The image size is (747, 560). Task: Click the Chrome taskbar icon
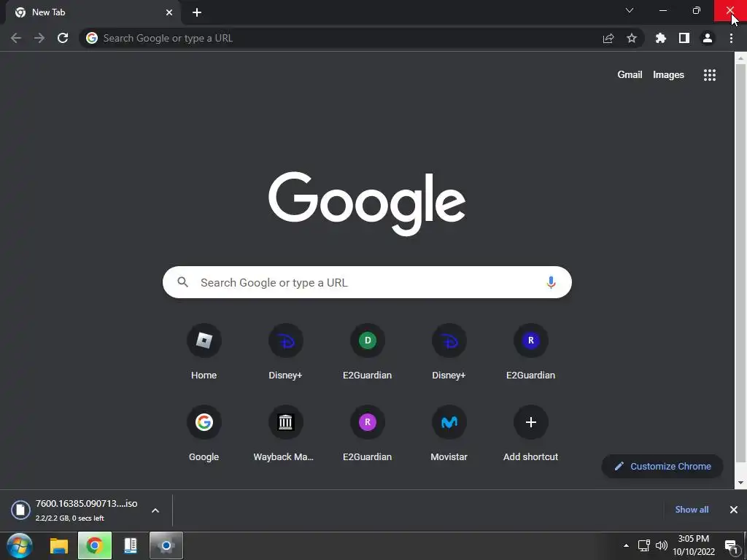click(x=95, y=545)
